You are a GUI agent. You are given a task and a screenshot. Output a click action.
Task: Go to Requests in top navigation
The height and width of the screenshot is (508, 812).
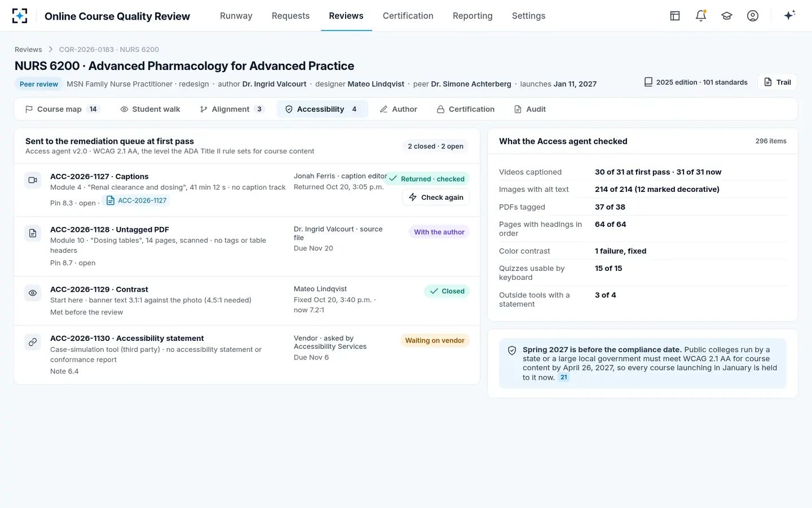tap(290, 16)
